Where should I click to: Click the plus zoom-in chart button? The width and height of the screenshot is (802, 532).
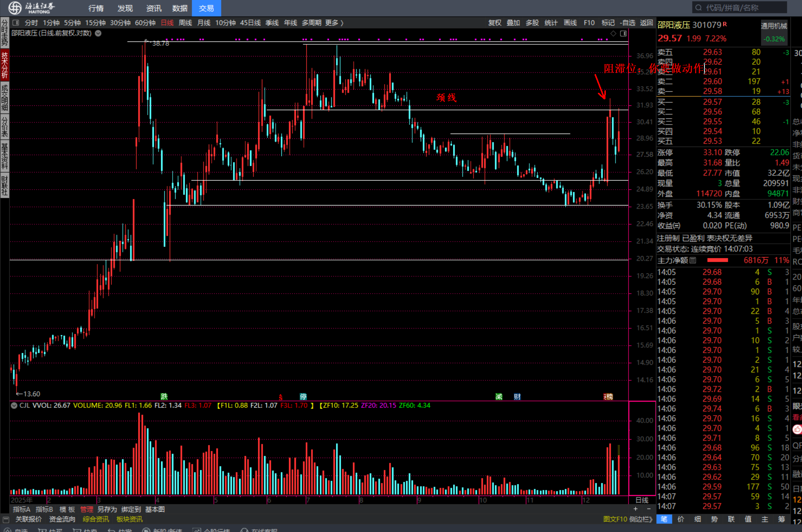coord(635,509)
